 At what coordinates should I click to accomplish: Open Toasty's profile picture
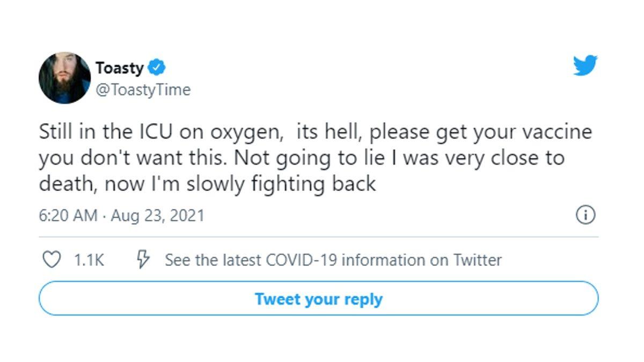coord(64,78)
